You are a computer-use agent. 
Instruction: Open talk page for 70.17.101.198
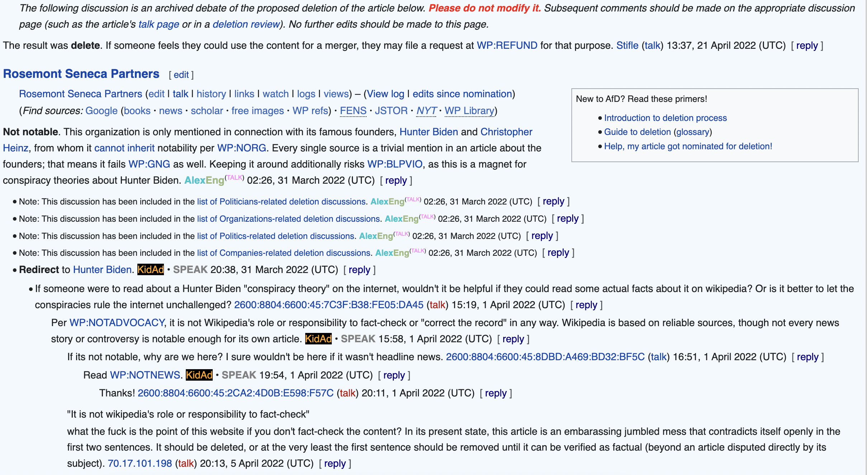click(186, 464)
